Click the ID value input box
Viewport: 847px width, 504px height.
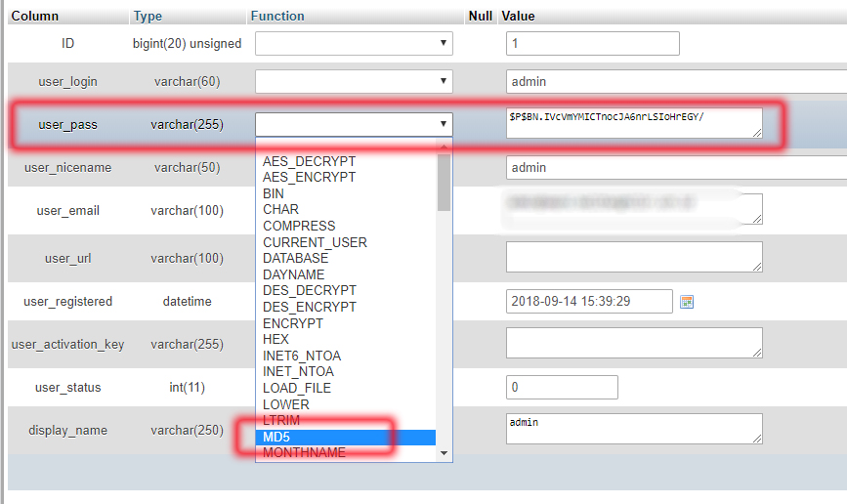click(x=592, y=44)
